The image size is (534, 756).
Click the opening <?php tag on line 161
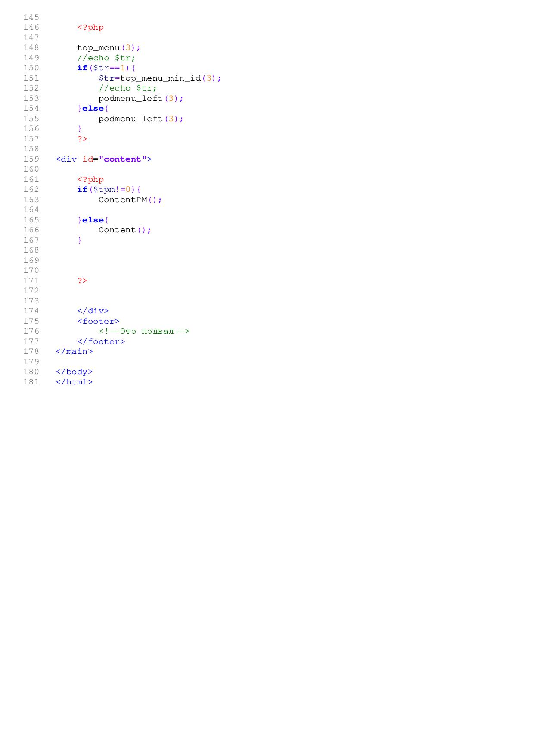90,179
